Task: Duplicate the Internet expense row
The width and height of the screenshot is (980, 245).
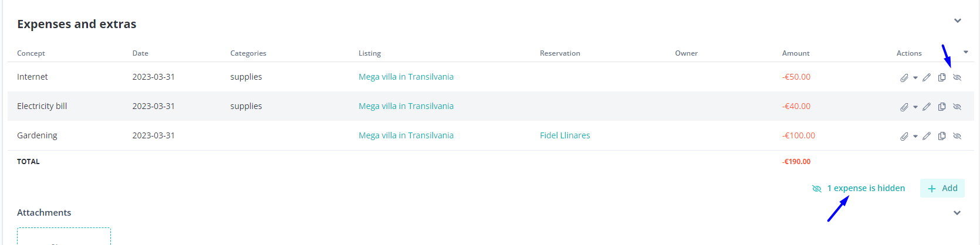Action: coord(942,77)
